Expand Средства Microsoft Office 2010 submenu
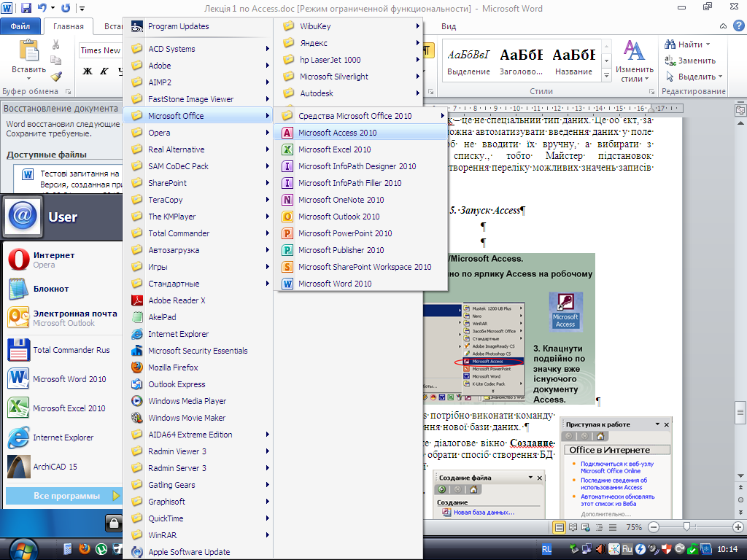Image resolution: width=747 pixels, height=560 pixels. [360, 116]
